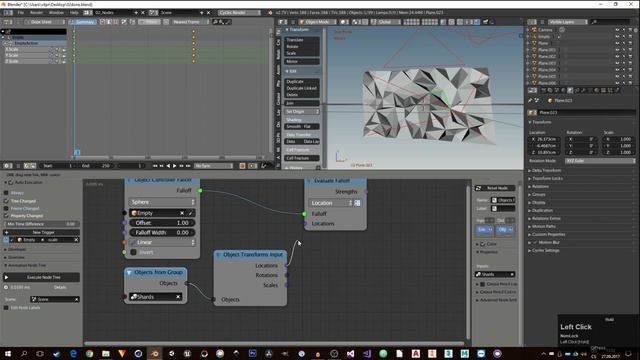Adjust the Falloff Width slider
The width and height of the screenshot is (640, 360).
(x=162, y=233)
